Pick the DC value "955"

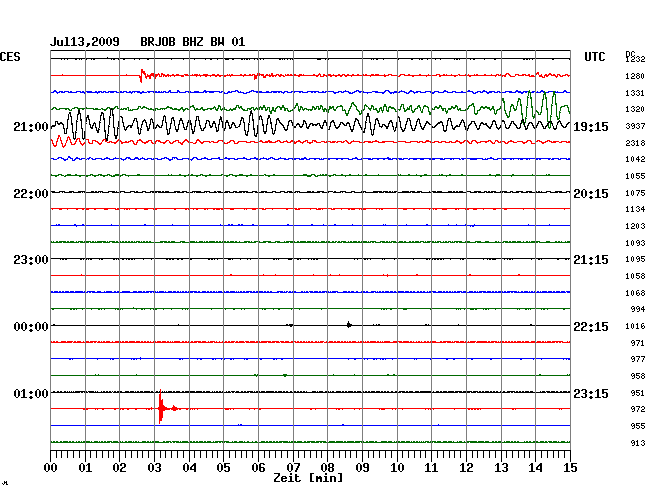tap(638, 426)
